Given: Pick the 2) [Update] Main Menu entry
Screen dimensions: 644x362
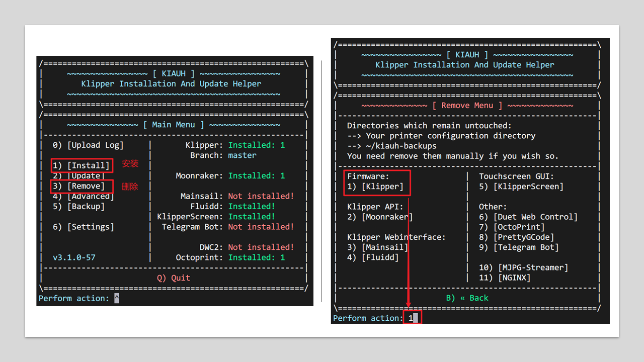Looking at the screenshot, I should [x=78, y=176].
